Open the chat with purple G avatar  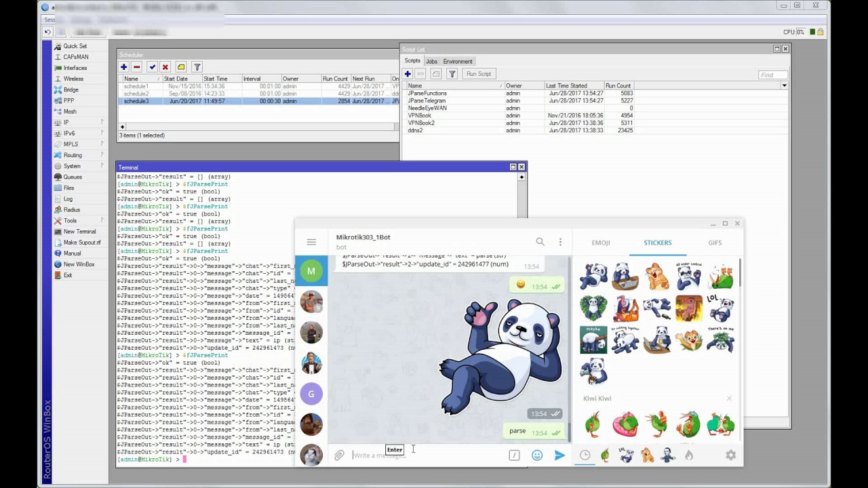(311, 394)
